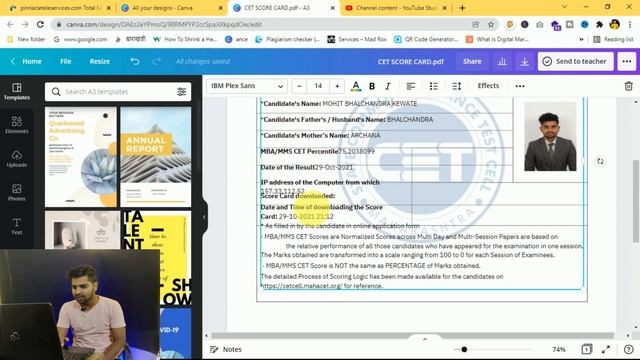Click Send to teacher button
The width and height of the screenshot is (640, 360).
point(575,62)
